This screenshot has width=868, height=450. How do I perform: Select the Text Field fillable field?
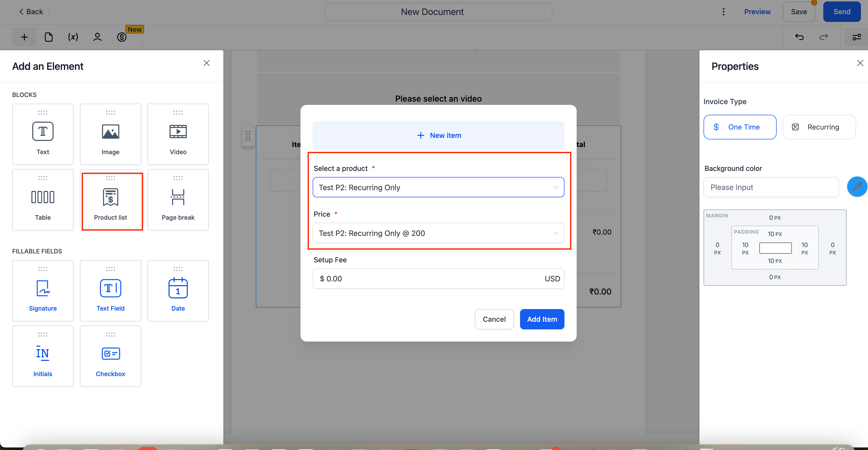[110, 291]
